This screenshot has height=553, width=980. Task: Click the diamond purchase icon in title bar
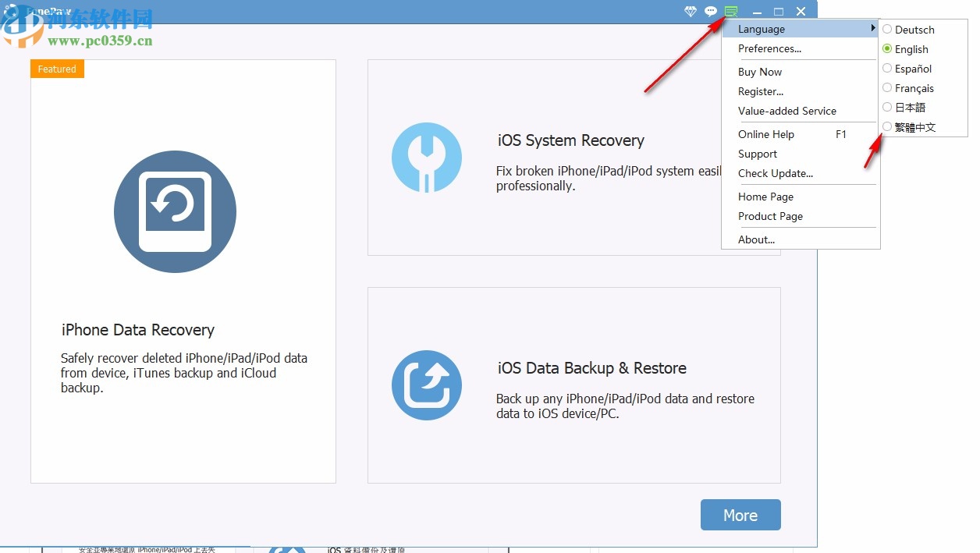click(690, 11)
